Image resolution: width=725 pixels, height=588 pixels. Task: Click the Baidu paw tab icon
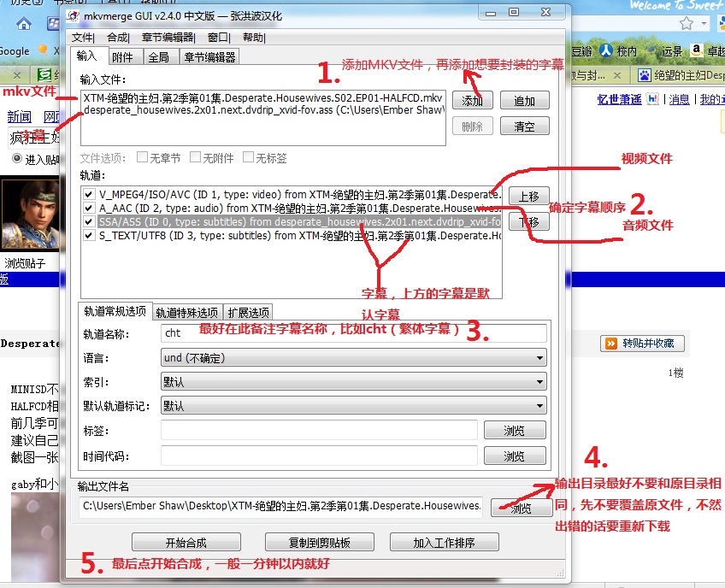point(644,75)
